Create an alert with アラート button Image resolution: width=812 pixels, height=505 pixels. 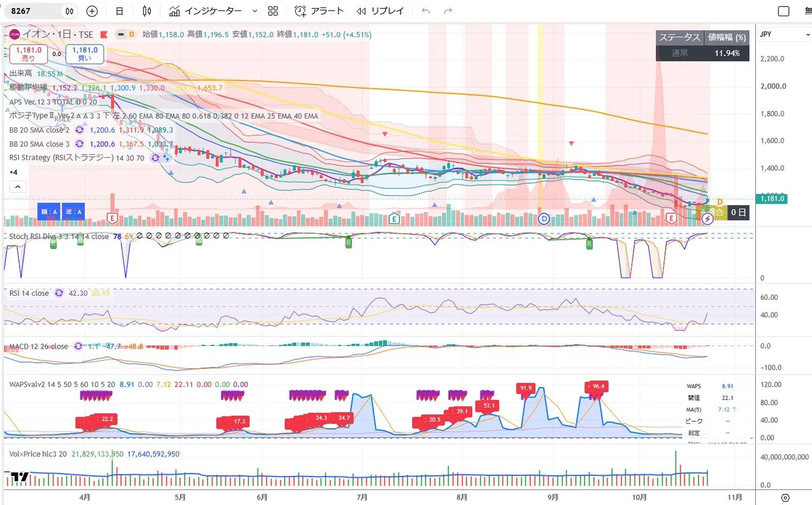point(319,11)
